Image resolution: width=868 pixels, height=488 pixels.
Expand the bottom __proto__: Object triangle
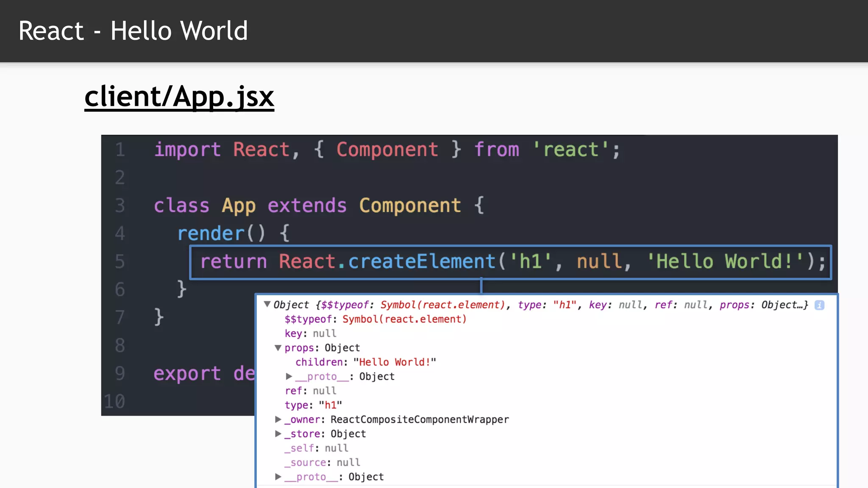278,477
